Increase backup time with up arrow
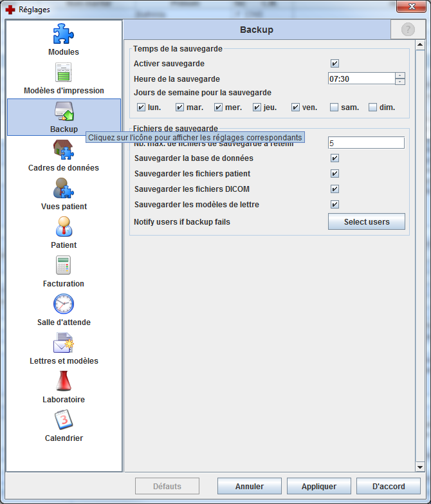The width and height of the screenshot is (431, 504). [x=400, y=75]
